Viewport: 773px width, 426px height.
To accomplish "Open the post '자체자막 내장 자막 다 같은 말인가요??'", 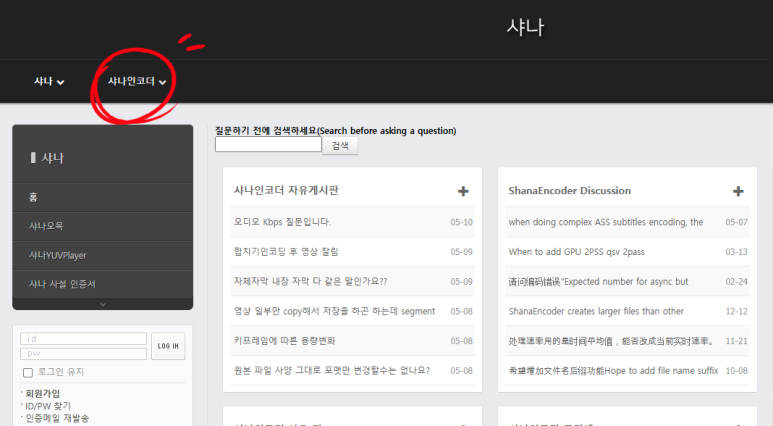I will click(311, 282).
